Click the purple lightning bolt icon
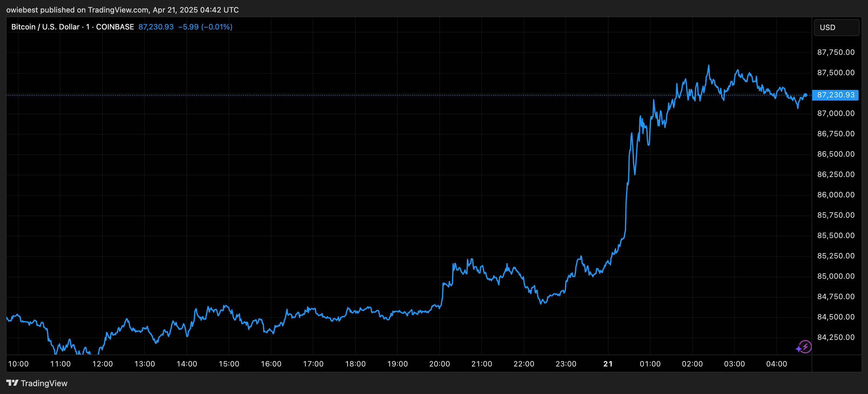Screen dimensions: 868x394 (805, 346)
